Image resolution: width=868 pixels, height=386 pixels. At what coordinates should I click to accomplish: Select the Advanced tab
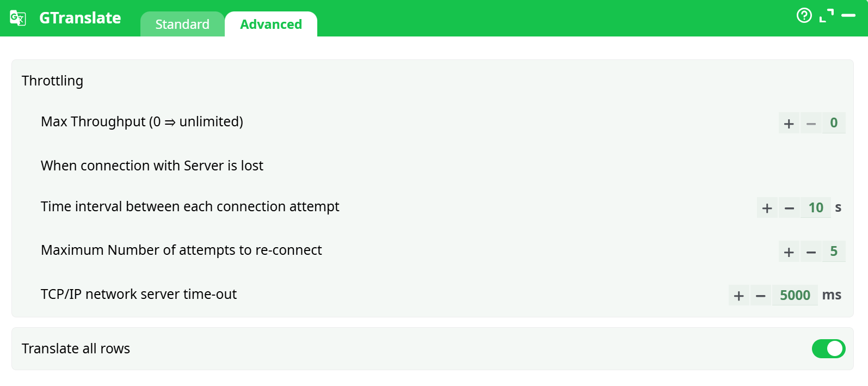[x=271, y=24]
